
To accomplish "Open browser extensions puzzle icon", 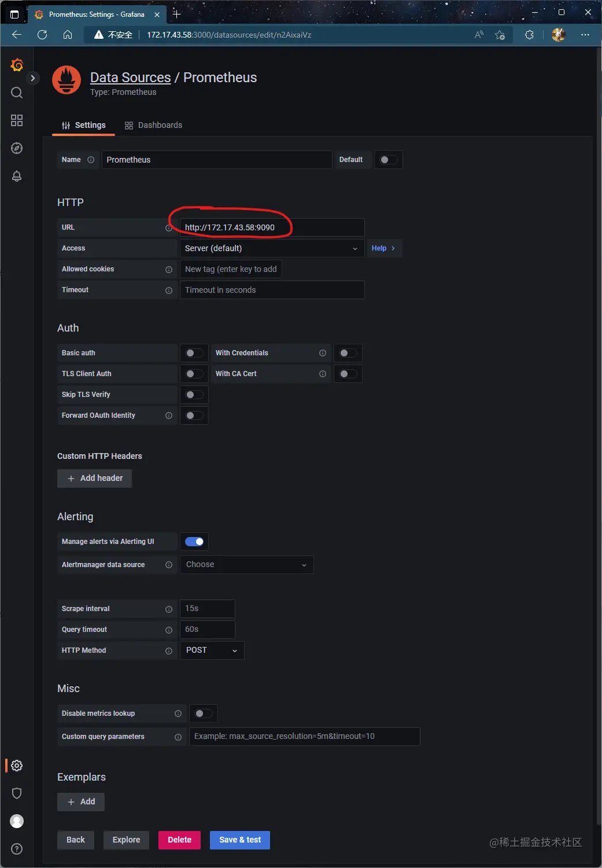I will (x=529, y=35).
